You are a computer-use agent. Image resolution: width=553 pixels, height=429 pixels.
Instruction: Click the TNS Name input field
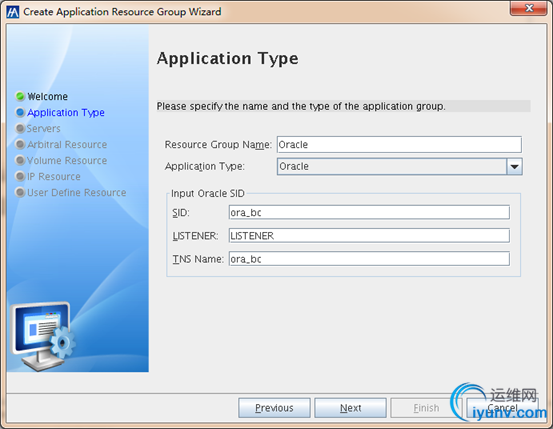[x=369, y=259]
